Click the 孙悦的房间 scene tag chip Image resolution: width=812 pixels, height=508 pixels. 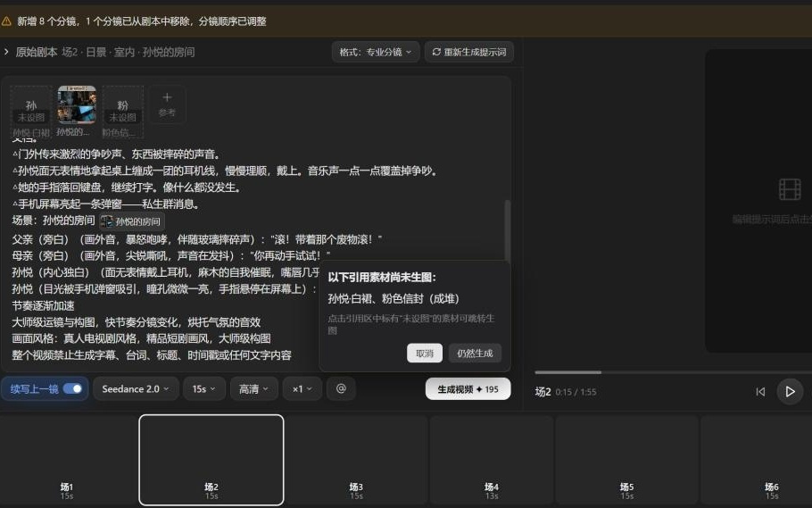click(x=132, y=222)
